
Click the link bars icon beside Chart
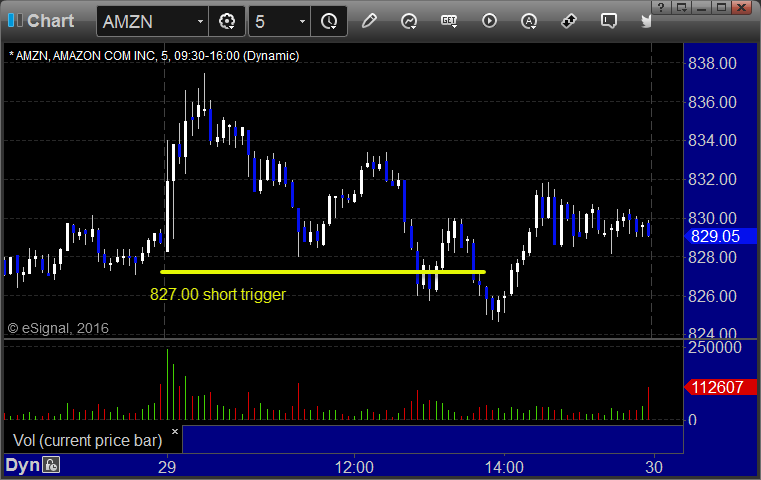tap(15, 20)
